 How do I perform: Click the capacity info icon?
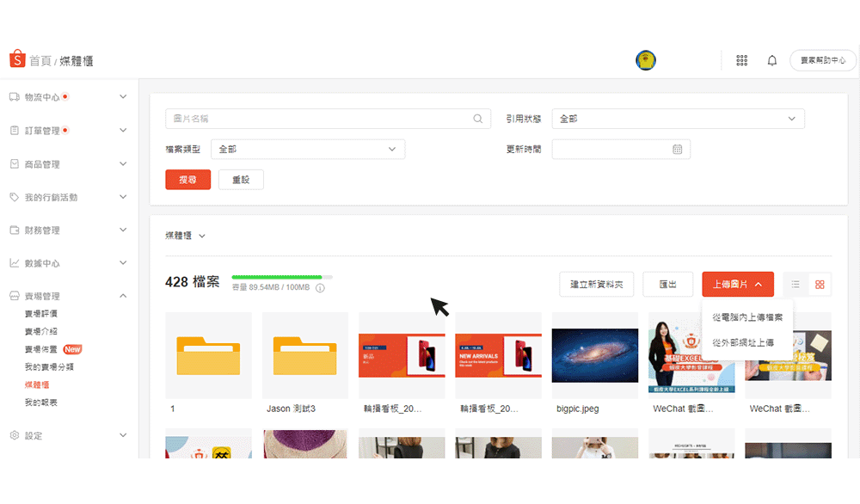320,288
